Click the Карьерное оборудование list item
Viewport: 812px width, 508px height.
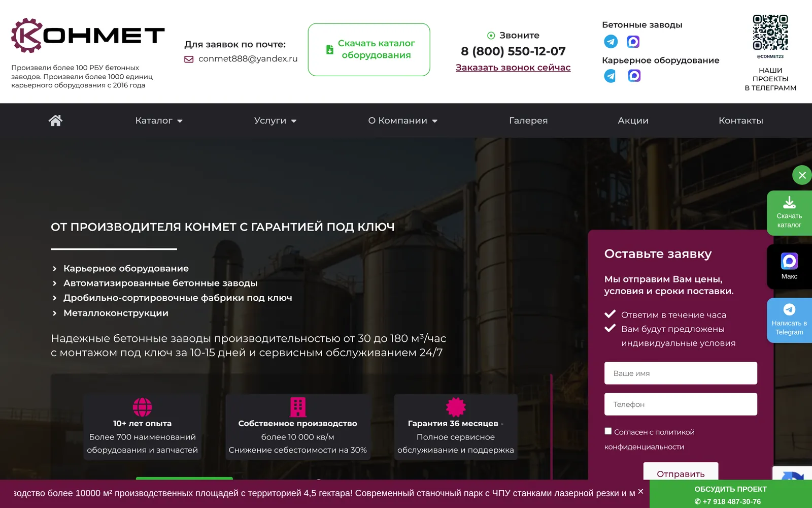click(126, 268)
